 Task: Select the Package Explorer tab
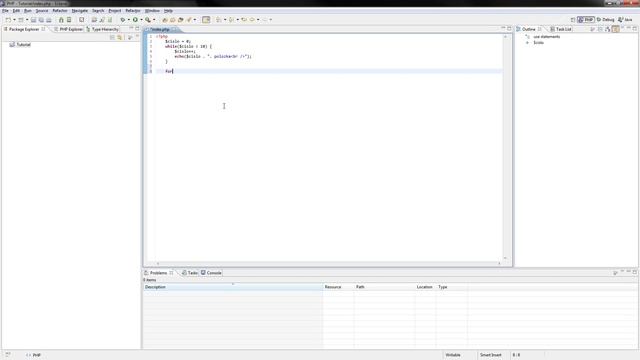[x=24, y=29]
